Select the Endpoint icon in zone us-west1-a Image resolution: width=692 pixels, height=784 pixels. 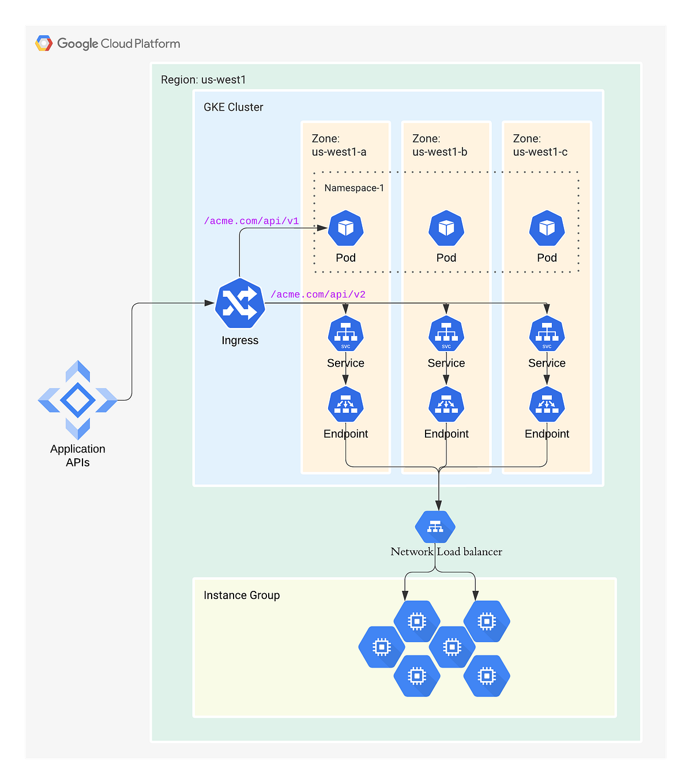345,404
